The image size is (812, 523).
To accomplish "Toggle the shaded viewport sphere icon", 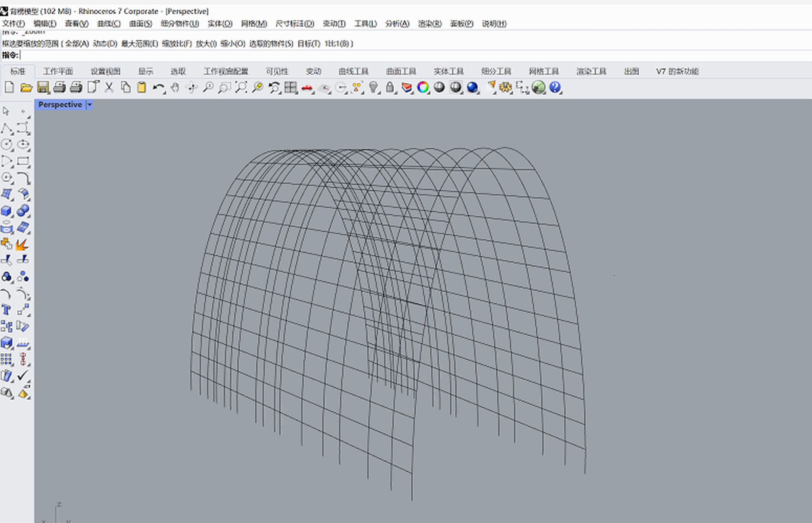I will pos(439,87).
